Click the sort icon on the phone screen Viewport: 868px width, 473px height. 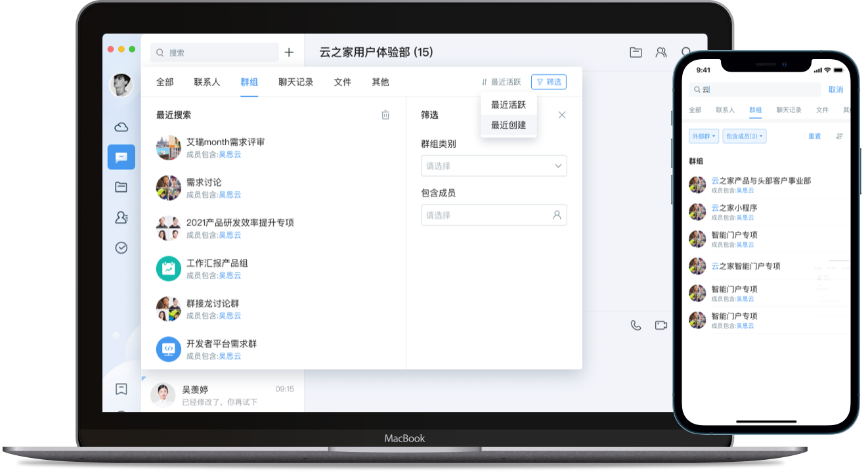839,136
